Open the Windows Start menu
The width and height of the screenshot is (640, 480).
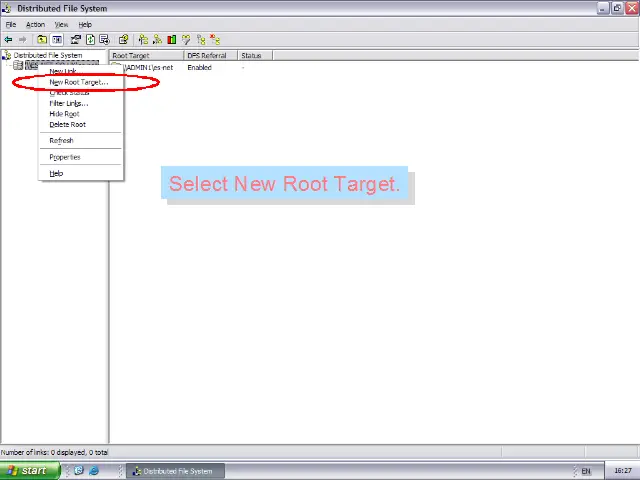click(30, 471)
